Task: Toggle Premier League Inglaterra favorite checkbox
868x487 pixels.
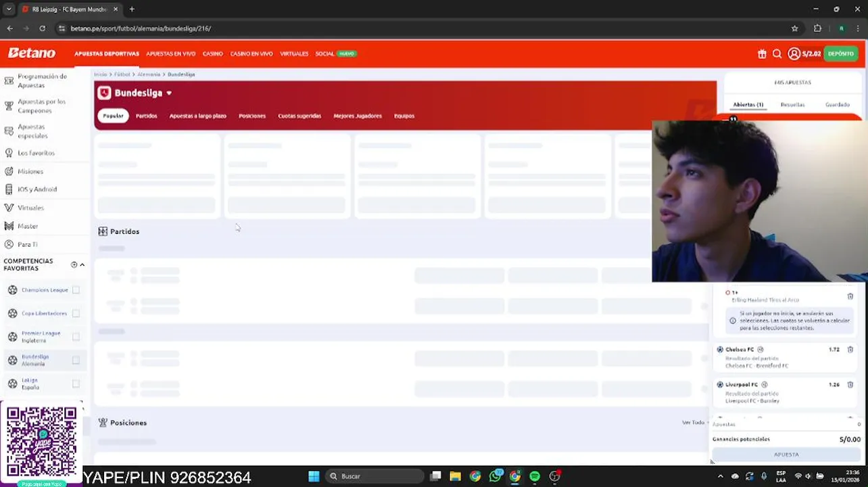Action: (76, 337)
